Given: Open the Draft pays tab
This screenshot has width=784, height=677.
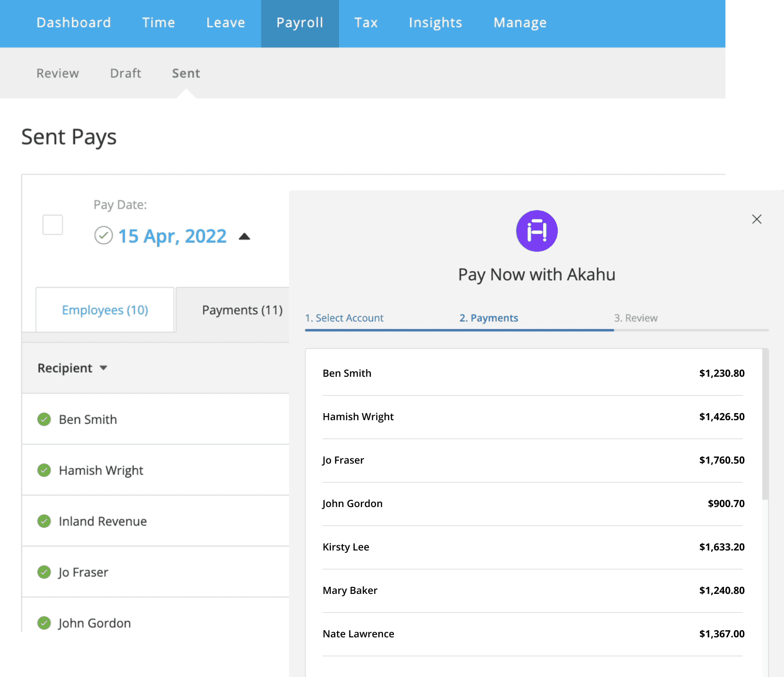Looking at the screenshot, I should pos(125,73).
